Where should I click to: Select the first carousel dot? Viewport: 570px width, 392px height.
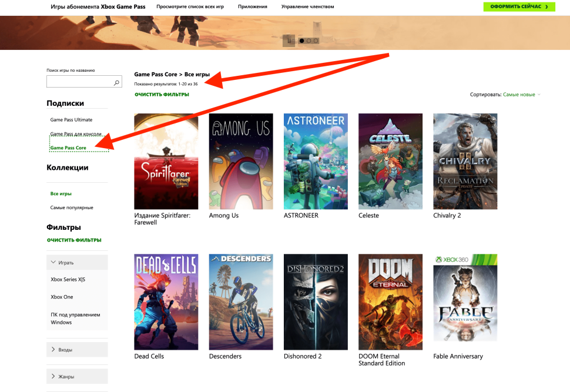click(x=301, y=41)
